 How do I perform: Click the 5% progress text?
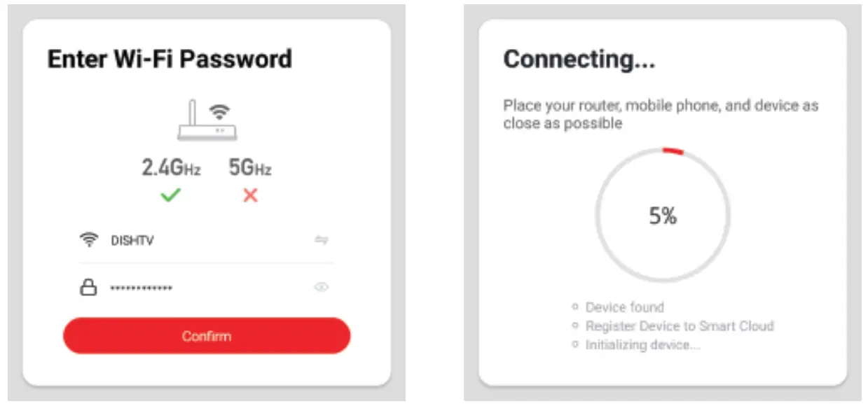coord(663,216)
